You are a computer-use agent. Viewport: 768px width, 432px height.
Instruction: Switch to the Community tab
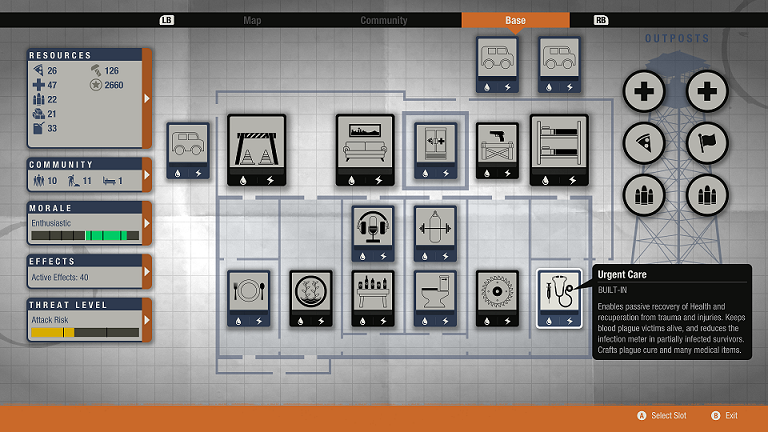(384, 20)
